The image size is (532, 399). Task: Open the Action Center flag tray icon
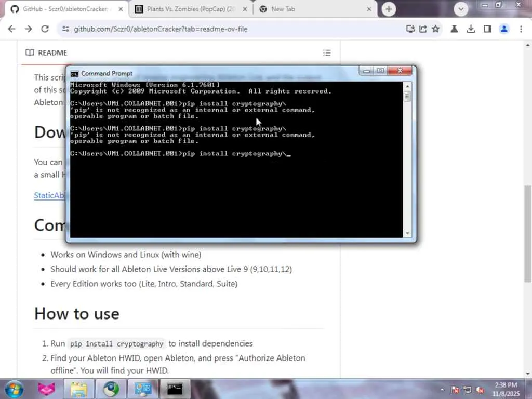point(455,390)
